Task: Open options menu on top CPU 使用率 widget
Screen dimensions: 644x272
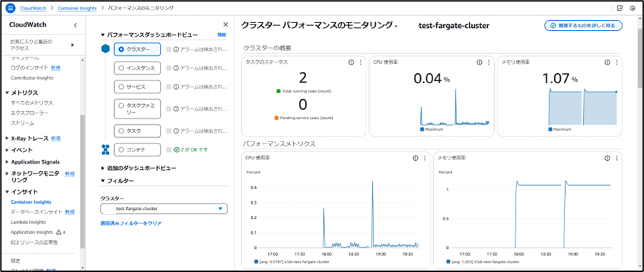Action: [x=488, y=62]
